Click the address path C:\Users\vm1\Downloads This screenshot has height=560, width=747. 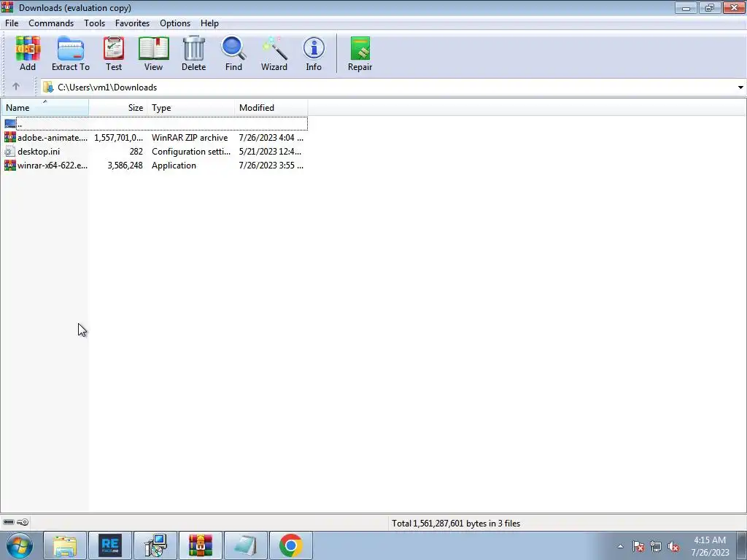[107, 87]
